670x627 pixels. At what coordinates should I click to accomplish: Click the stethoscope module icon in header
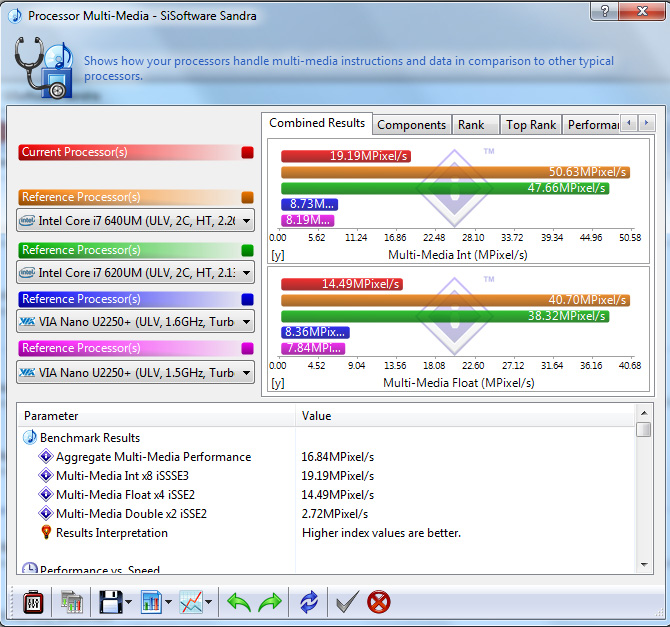pos(43,68)
